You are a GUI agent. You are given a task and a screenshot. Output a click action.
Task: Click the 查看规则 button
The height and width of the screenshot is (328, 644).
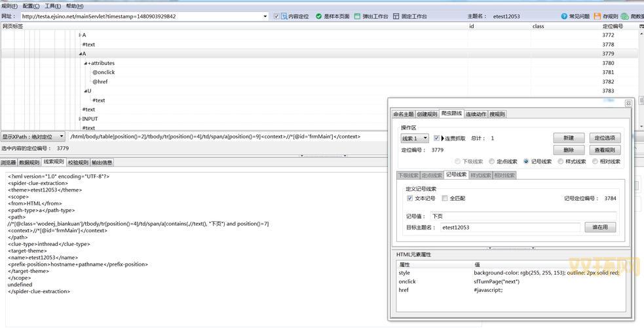click(604, 150)
